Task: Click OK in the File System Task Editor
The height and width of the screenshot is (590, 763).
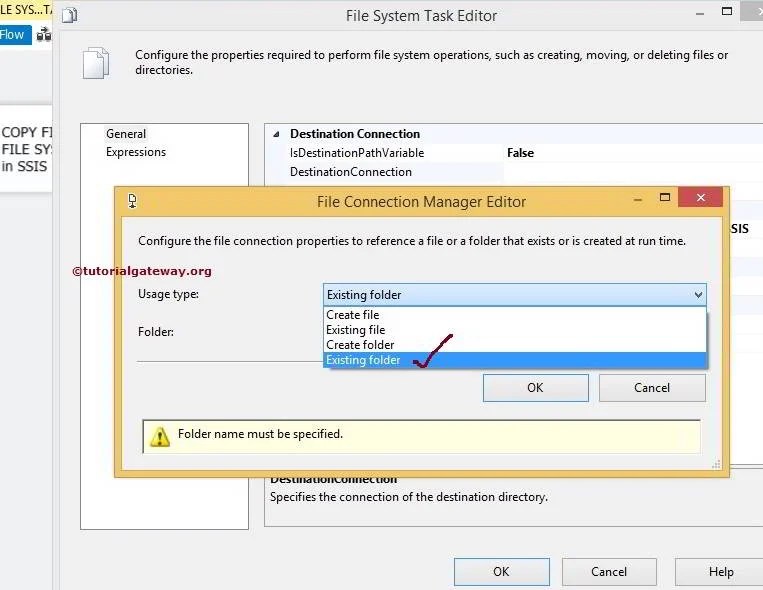Action: 501,572
